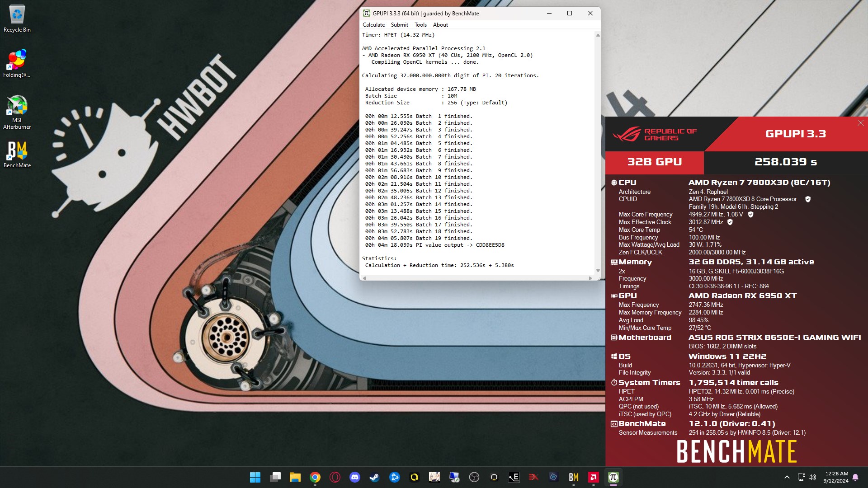Open the BenchMate desktop shortcut
Image resolution: width=868 pixels, height=488 pixels.
click(17, 154)
